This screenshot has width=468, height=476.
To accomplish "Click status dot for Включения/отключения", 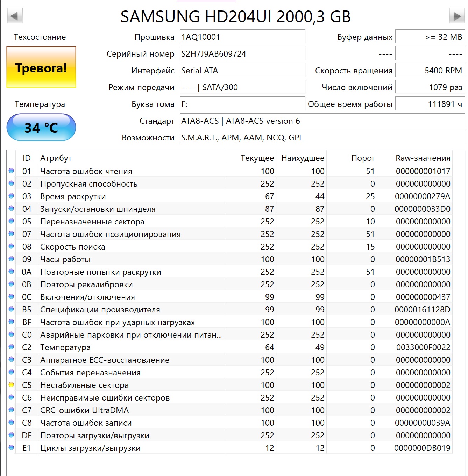I will (x=11, y=297).
